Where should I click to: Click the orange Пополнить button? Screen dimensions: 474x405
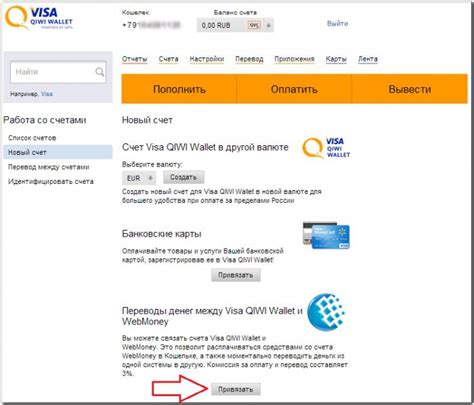(179, 89)
